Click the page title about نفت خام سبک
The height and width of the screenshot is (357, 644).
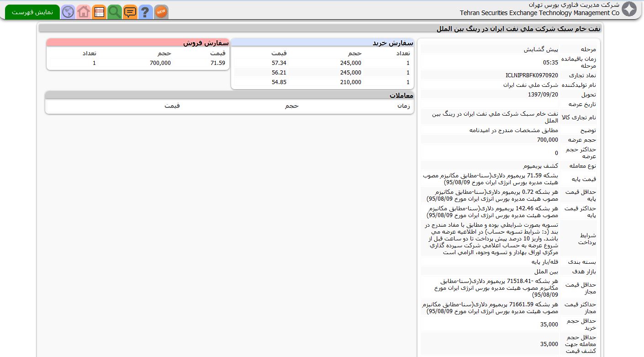[x=518, y=28]
